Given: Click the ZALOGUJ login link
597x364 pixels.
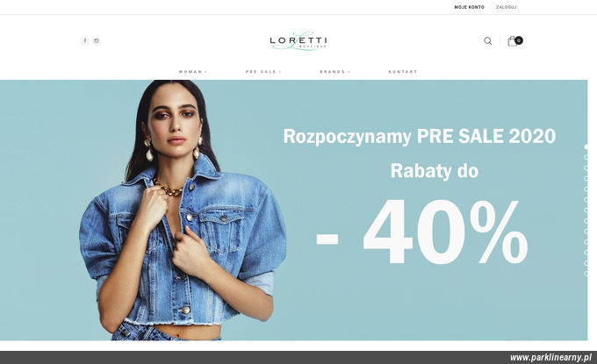Looking at the screenshot, I should pos(507,7).
